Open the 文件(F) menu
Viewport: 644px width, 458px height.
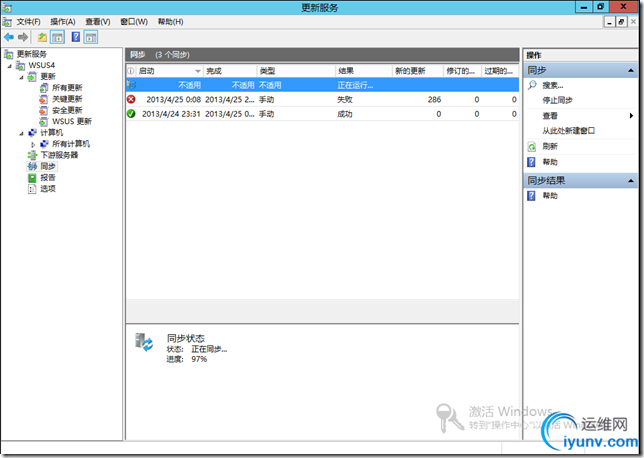click(x=28, y=22)
